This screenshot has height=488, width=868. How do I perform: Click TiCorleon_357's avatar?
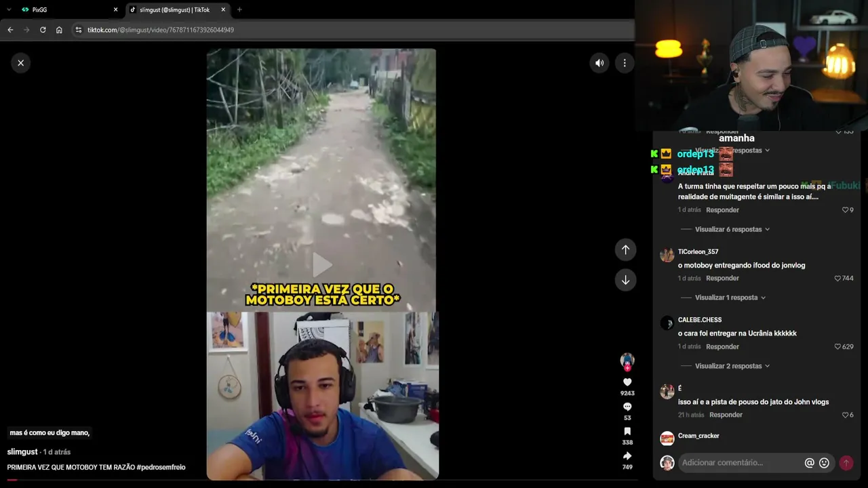[x=667, y=255]
